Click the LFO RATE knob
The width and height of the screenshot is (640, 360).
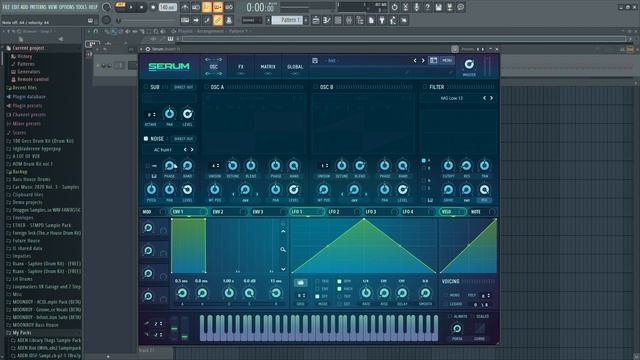coord(366,293)
